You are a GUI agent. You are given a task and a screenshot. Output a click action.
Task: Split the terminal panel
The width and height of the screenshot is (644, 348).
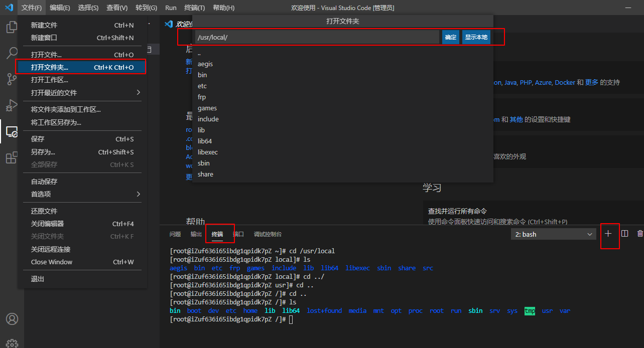coord(625,234)
